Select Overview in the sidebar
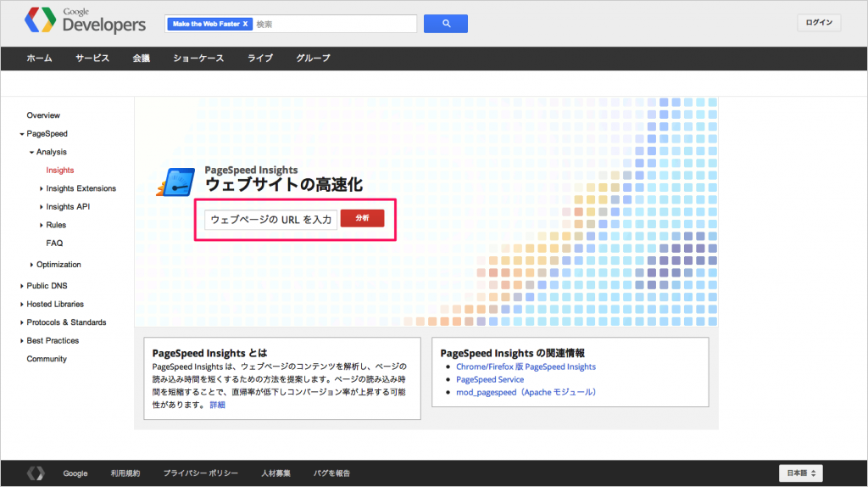 click(43, 115)
